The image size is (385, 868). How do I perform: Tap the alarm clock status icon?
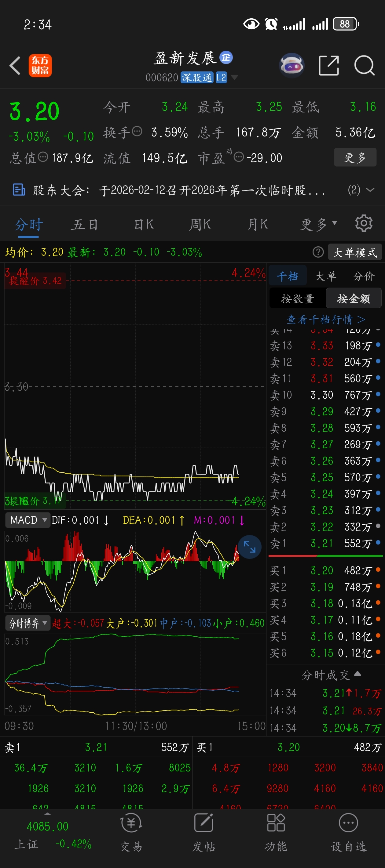coord(271,24)
